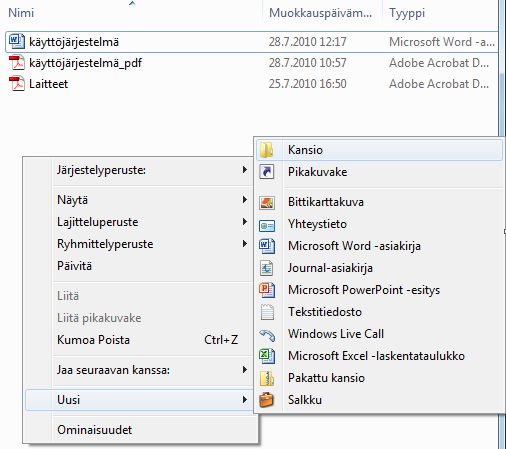506x449 pixels.
Task: Expand the Ryhmittelyperuste submenu arrow
Action: click(245, 244)
